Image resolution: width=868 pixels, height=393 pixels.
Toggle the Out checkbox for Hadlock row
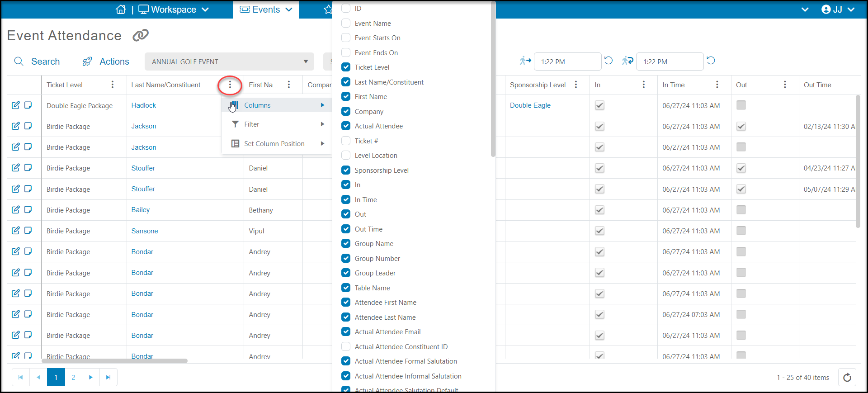pyautogui.click(x=741, y=105)
